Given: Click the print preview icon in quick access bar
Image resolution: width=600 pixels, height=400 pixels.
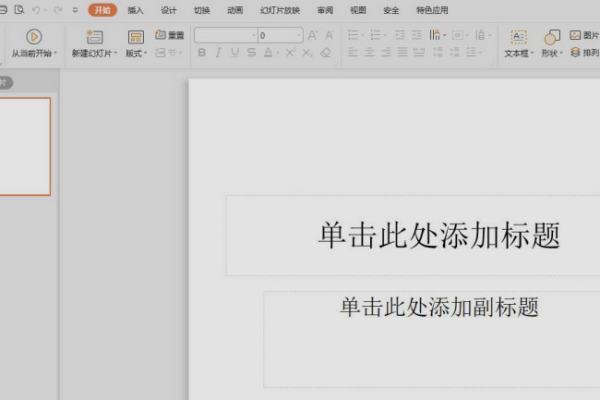Looking at the screenshot, I should [19, 10].
